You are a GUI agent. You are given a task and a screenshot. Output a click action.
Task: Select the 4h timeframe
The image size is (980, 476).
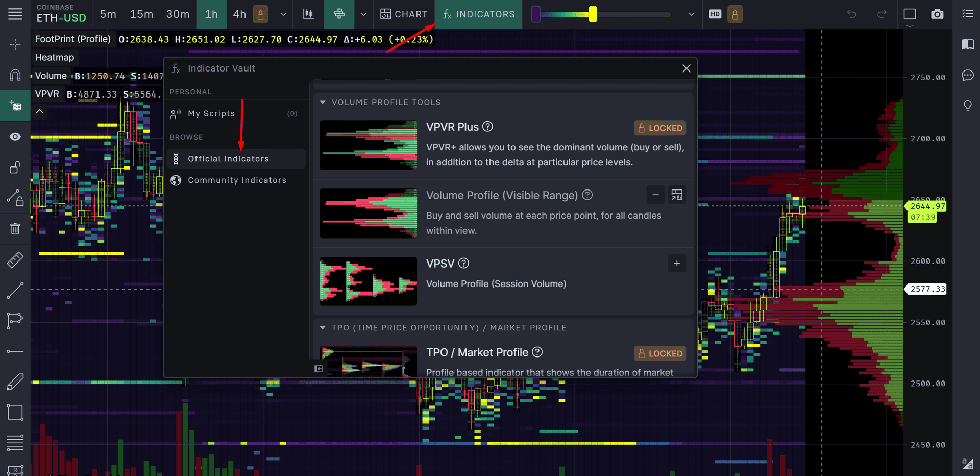click(239, 14)
